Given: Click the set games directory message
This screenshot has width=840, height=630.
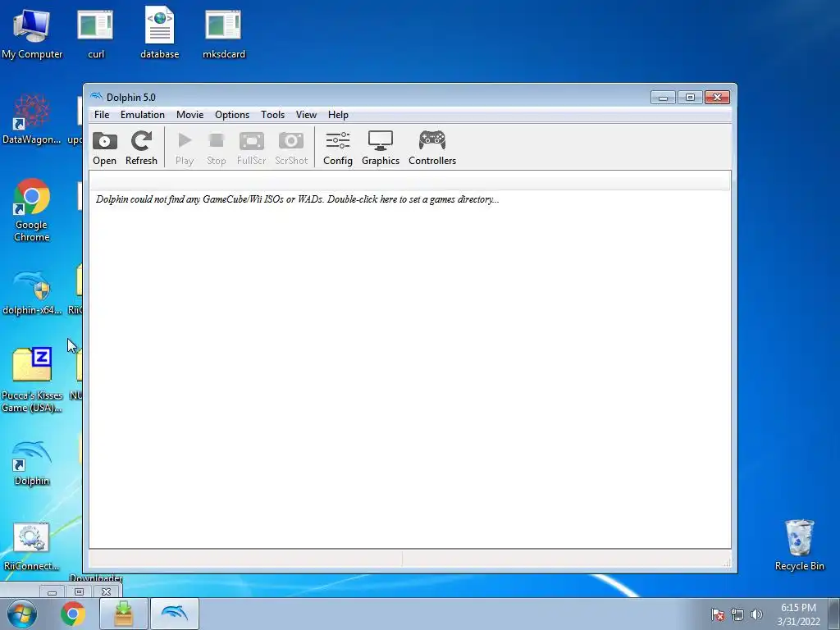Looking at the screenshot, I should tap(297, 199).
